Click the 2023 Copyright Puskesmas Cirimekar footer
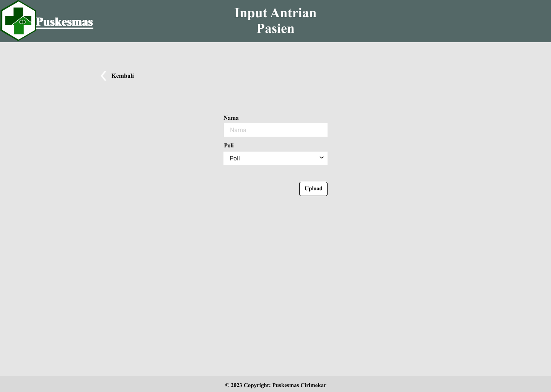This screenshot has width=551, height=392. coord(275,385)
